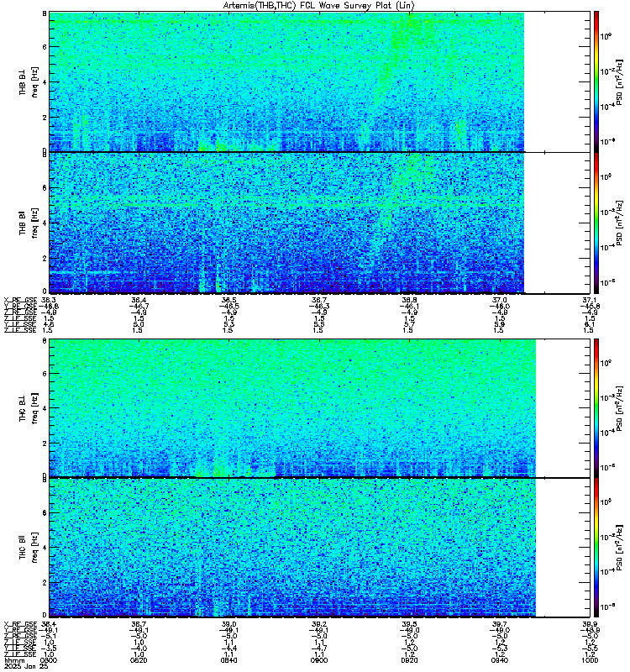Click the 'THB B⊥ freq [Hz]' axis label
This screenshot has height=672, width=630.
29,81
